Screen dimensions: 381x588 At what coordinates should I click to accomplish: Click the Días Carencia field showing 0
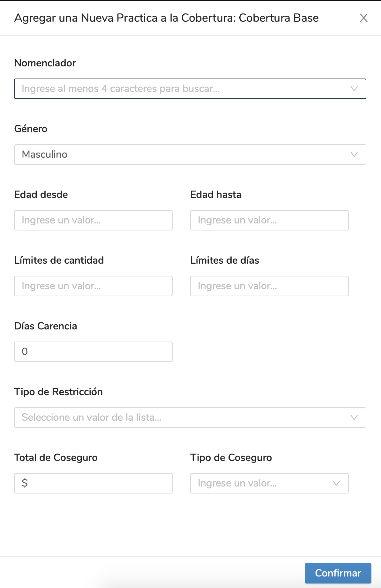tap(93, 351)
